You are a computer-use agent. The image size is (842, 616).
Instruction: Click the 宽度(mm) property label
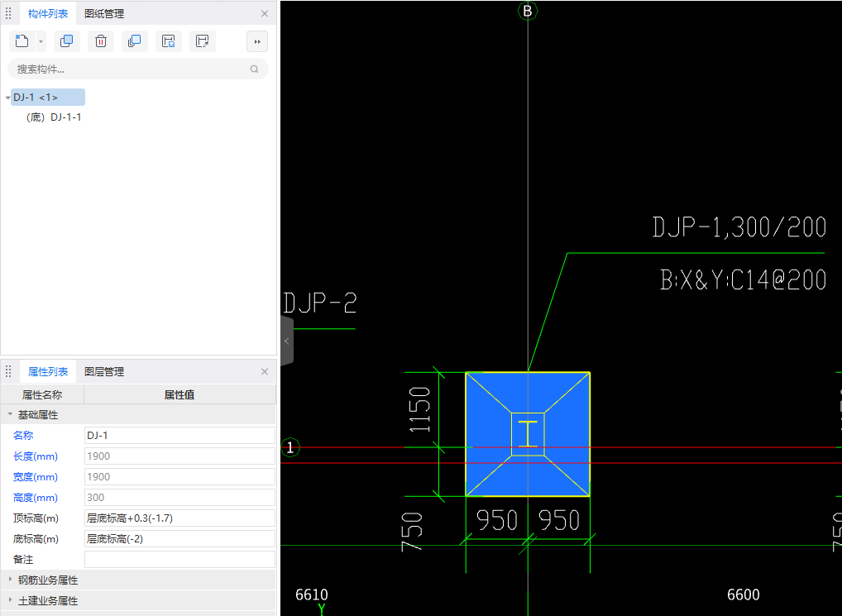pyautogui.click(x=36, y=476)
